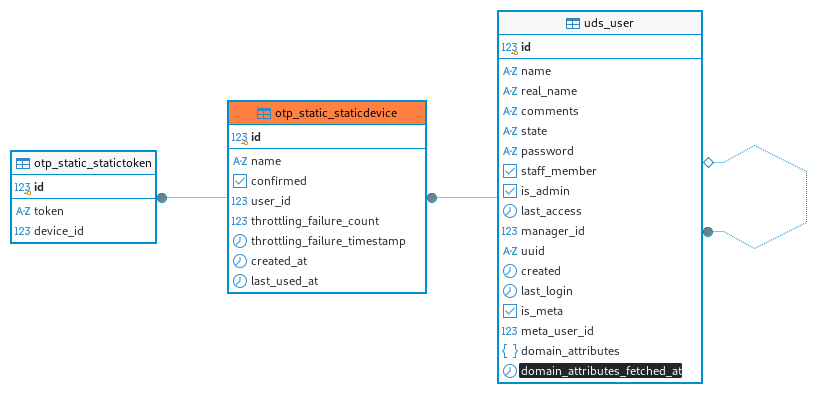
Task: Select the comments column name
Action: pyautogui.click(x=550, y=111)
